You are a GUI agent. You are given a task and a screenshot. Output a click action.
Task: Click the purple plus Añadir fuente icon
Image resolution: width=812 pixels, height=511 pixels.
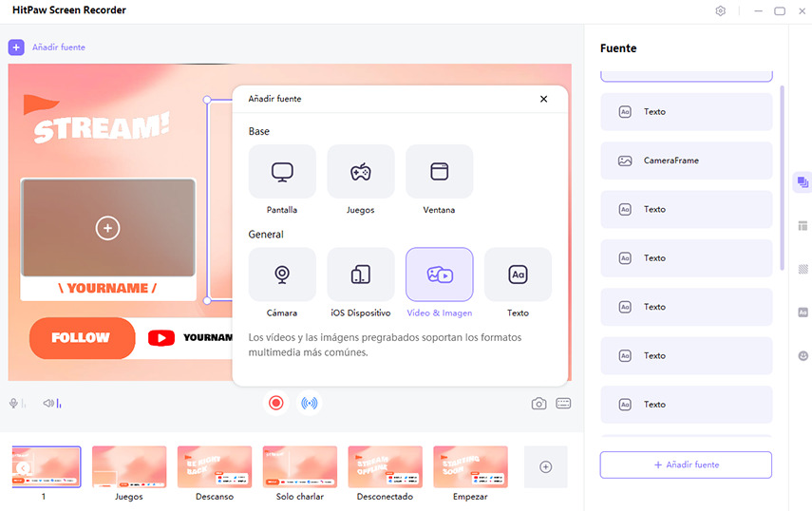tap(16, 47)
